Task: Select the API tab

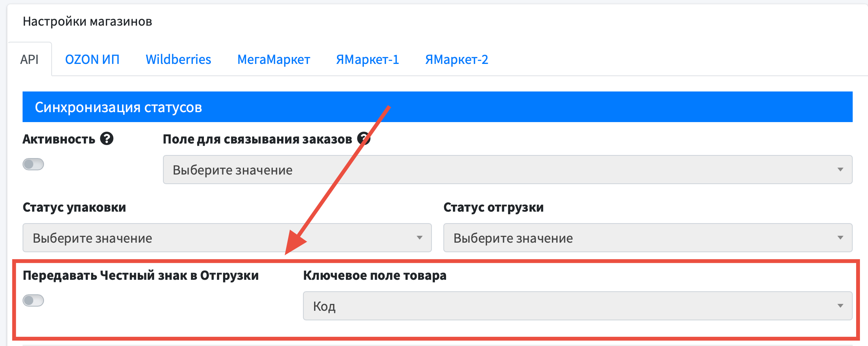Action: coord(29,59)
